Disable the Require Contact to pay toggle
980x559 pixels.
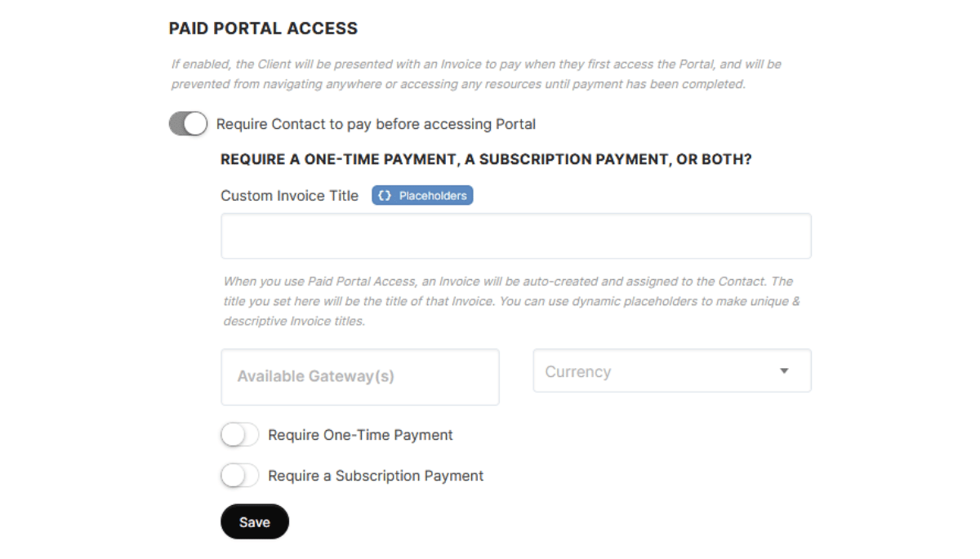tap(187, 123)
